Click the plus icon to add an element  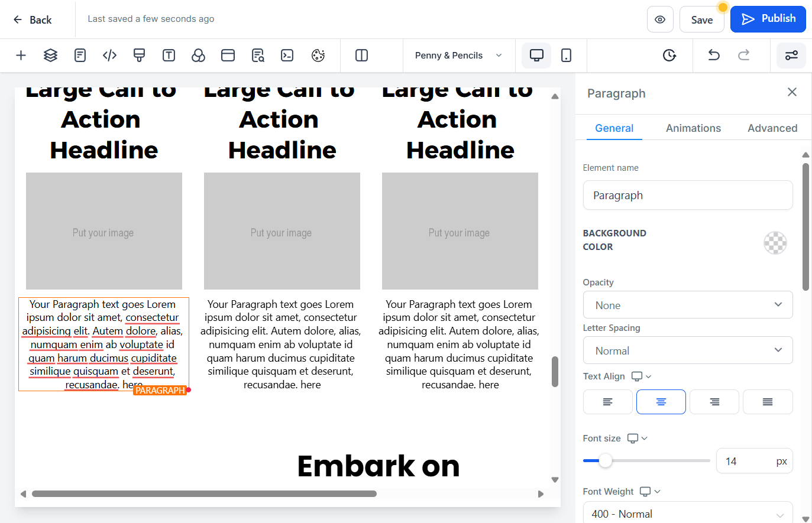(21, 56)
